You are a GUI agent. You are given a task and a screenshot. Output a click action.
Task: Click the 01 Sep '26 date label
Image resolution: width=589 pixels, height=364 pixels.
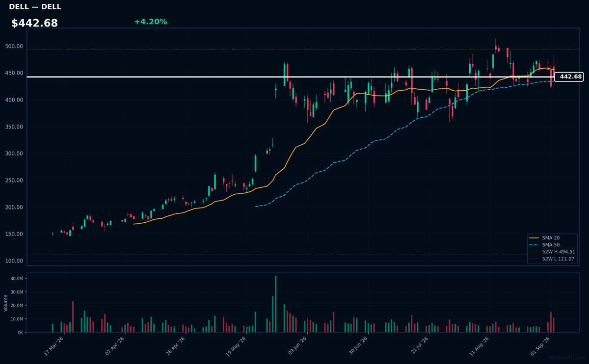540,346
